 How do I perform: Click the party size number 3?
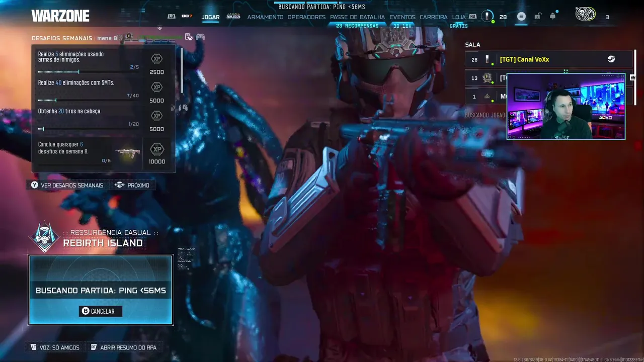(x=607, y=17)
